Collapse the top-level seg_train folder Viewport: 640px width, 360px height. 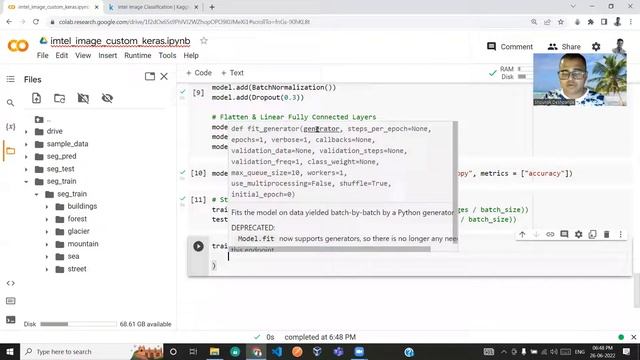(26, 181)
